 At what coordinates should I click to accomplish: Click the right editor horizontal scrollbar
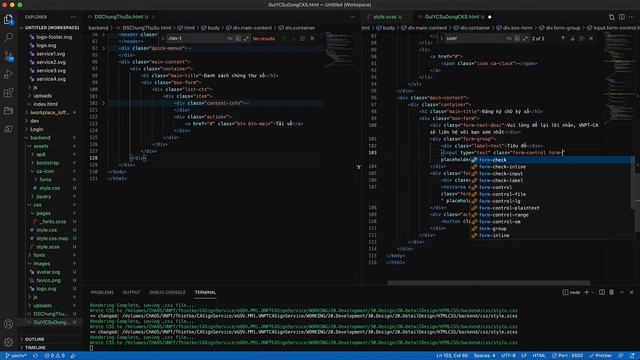pyautogui.click(x=489, y=282)
